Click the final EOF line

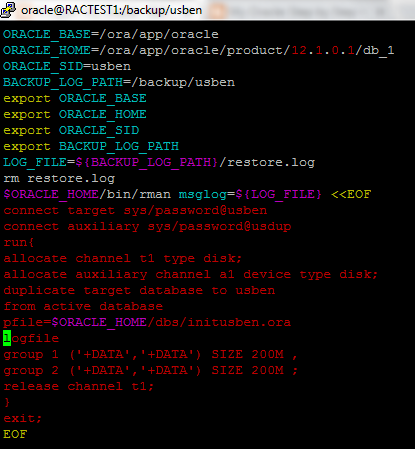click(x=15, y=434)
